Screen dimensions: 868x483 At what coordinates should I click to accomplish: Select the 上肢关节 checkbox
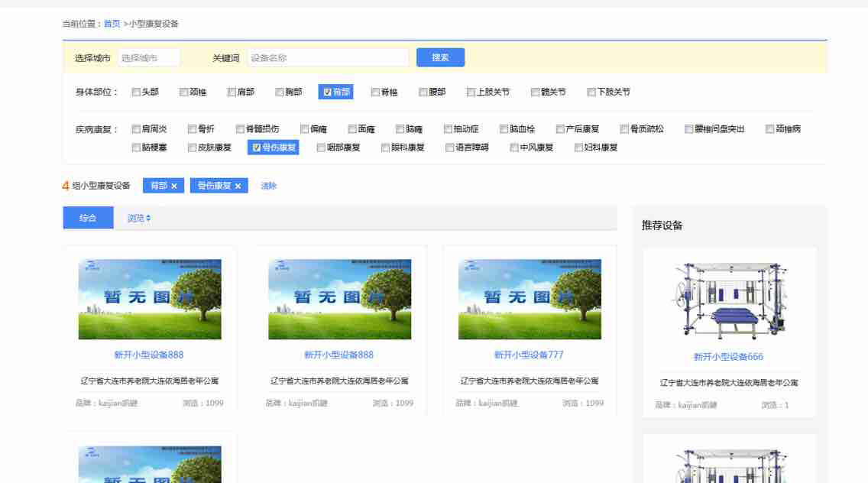pyautogui.click(x=471, y=92)
